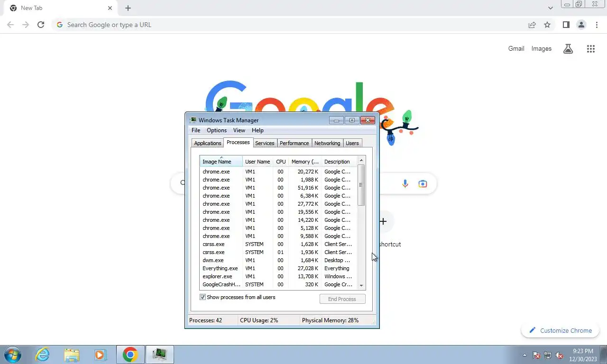Select the Everything.exe process row
607x364 pixels.
[x=278, y=268]
